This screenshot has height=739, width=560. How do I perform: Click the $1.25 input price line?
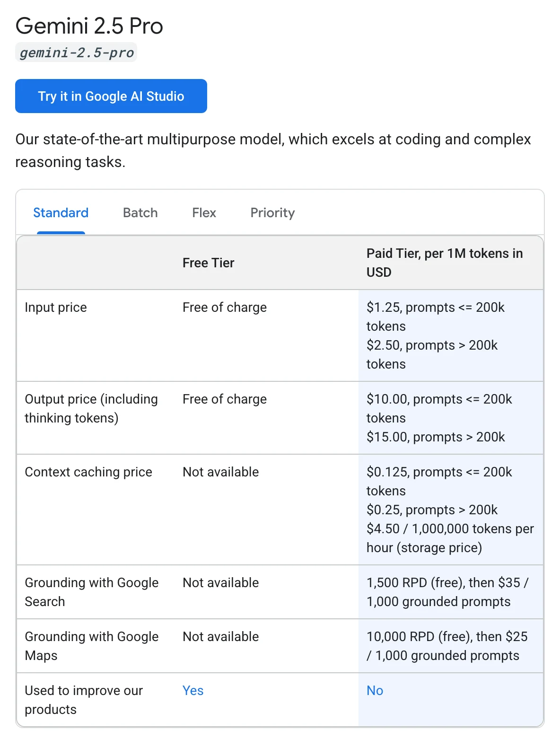pyautogui.click(x=436, y=317)
